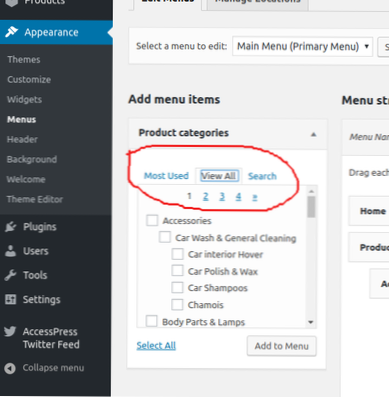
Task: Click the Appearance paintbrush icon
Action: tap(11, 32)
